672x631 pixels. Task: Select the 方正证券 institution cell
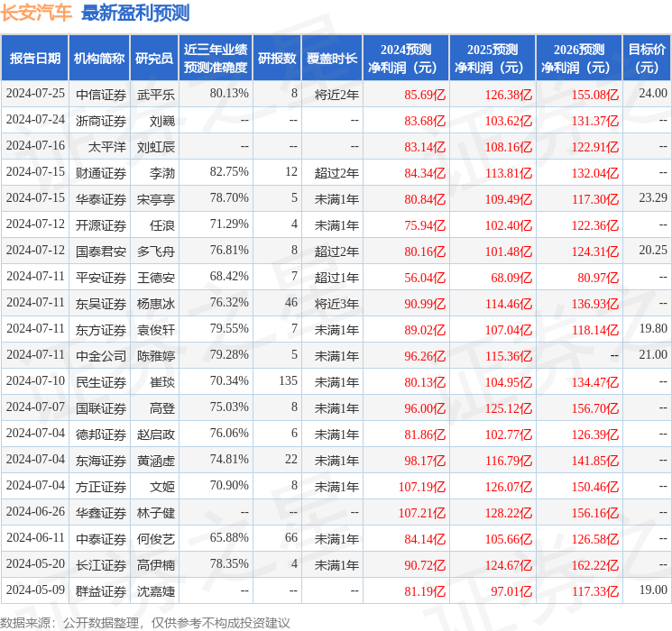click(x=101, y=487)
